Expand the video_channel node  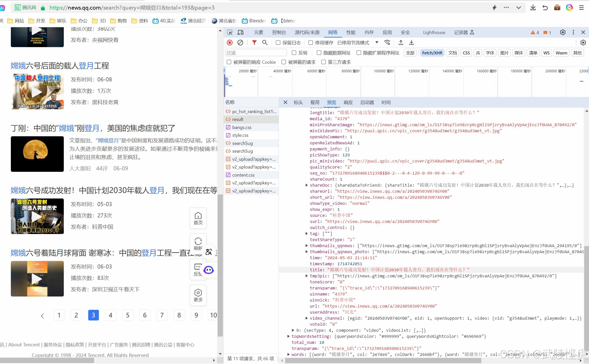pos(306,318)
